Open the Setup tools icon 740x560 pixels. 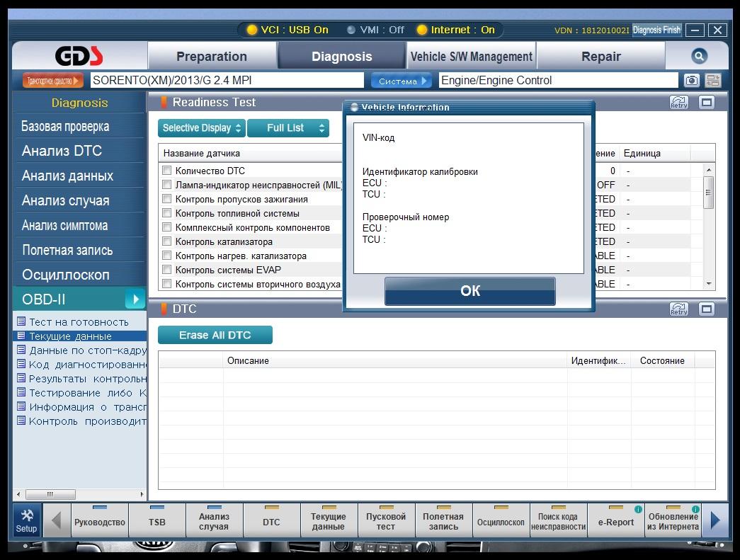[x=26, y=520]
